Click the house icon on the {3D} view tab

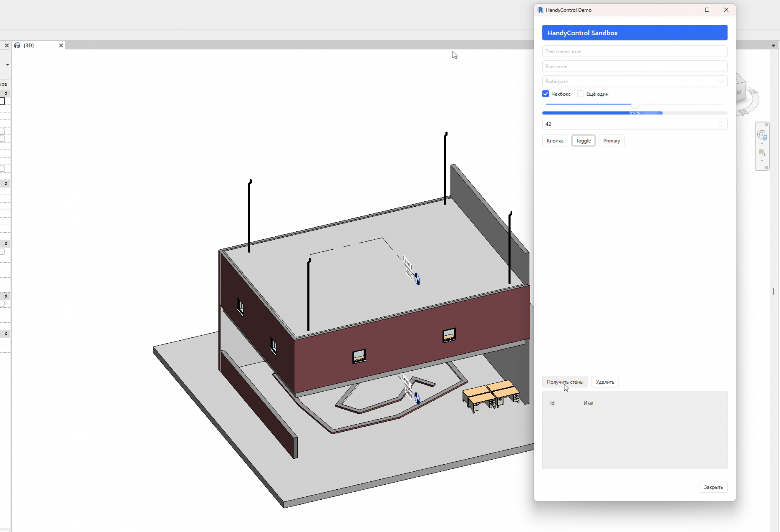tap(17, 45)
